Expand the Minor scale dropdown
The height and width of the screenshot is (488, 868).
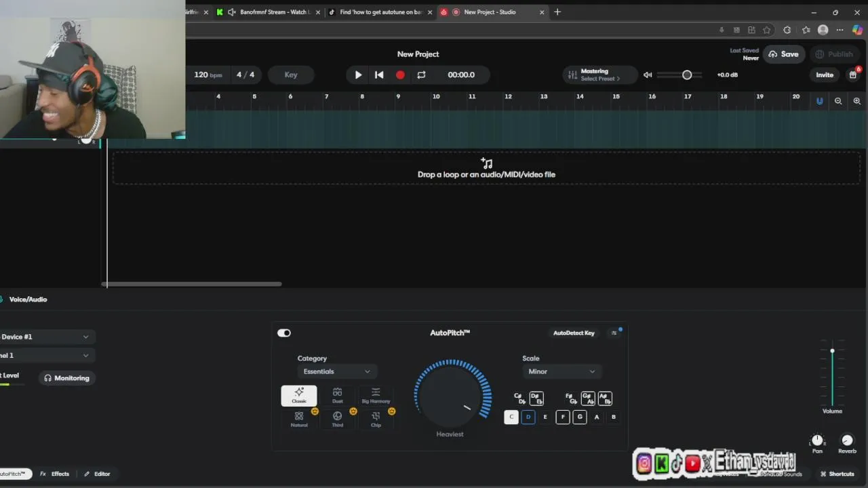[x=562, y=371]
